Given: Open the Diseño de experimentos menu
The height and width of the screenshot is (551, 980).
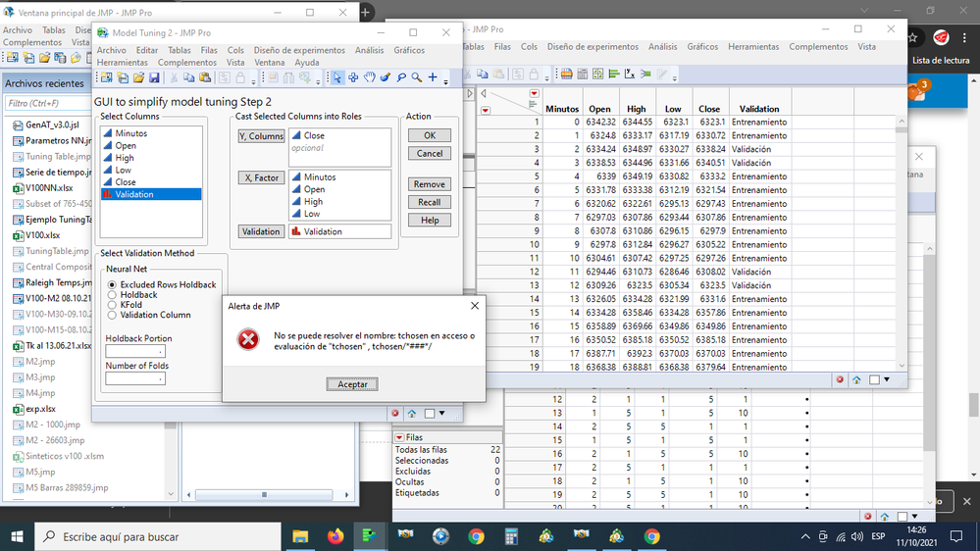Looking at the screenshot, I should [x=299, y=50].
